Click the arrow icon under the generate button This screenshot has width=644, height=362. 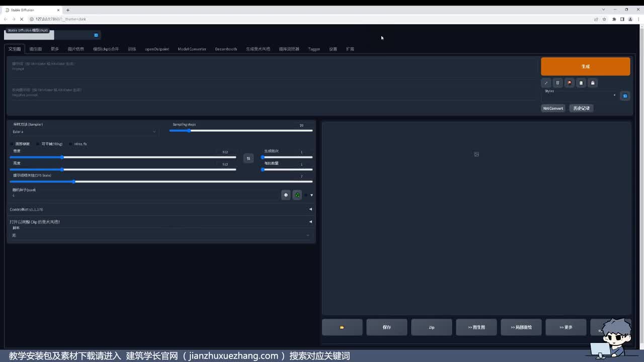[x=546, y=83]
